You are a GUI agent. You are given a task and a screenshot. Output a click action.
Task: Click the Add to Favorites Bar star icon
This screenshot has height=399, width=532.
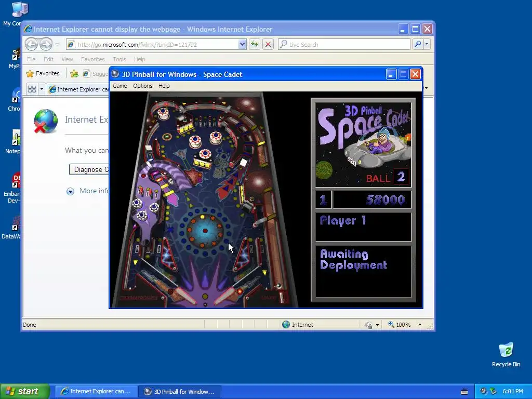click(74, 73)
